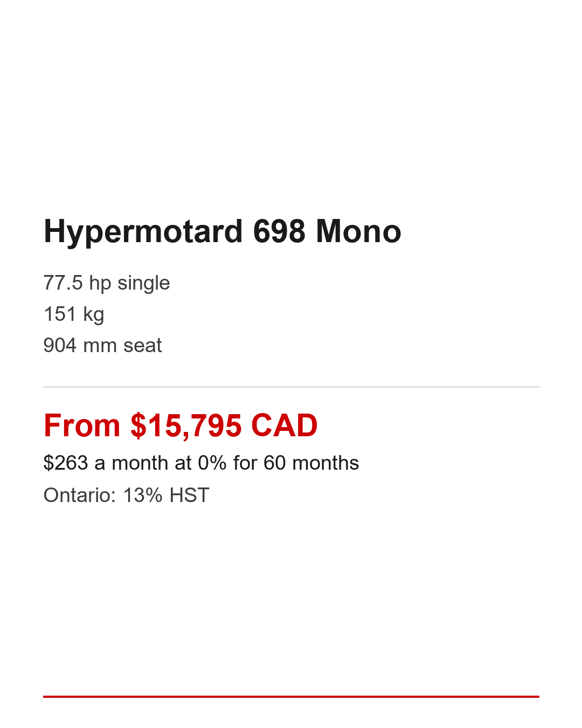Open the $263 a month financing line
The image size is (582, 728).
click(201, 463)
